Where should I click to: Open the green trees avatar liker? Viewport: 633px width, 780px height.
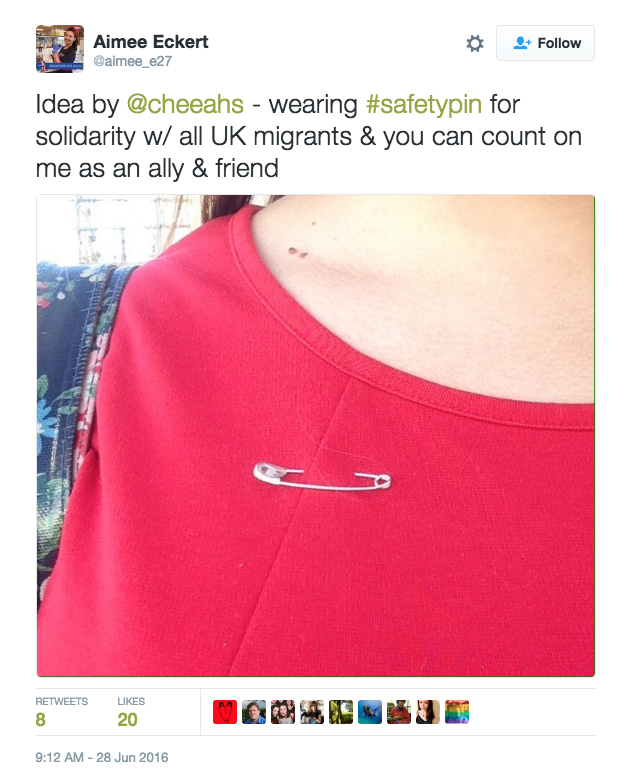pos(341,712)
